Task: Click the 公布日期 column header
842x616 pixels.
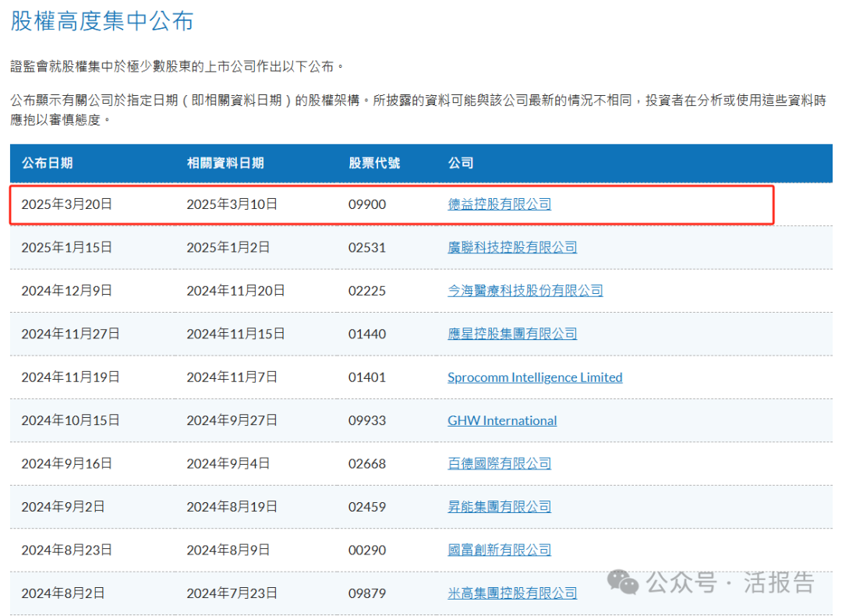Action: point(47,163)
